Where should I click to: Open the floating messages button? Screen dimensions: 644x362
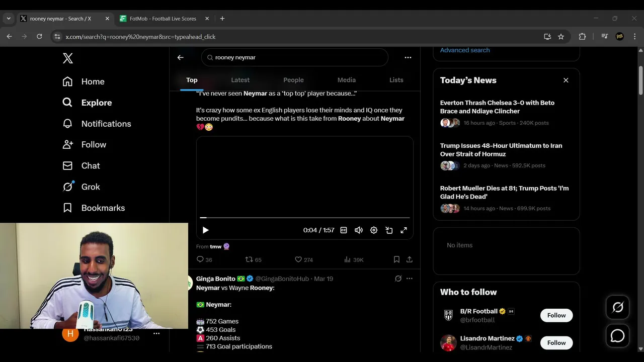pyautogui.click(x=618, y=336)
